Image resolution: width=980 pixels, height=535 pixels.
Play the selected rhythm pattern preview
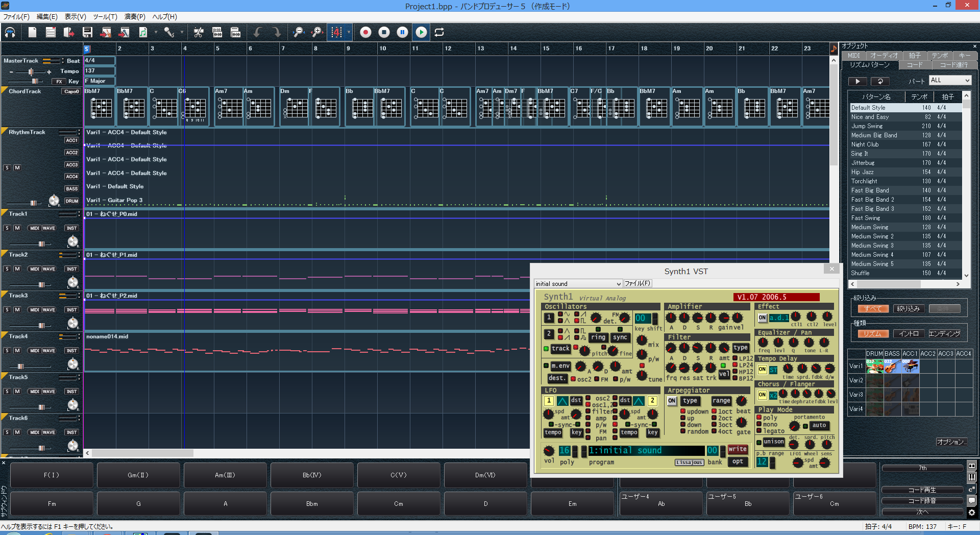click(x=857, y=81)
